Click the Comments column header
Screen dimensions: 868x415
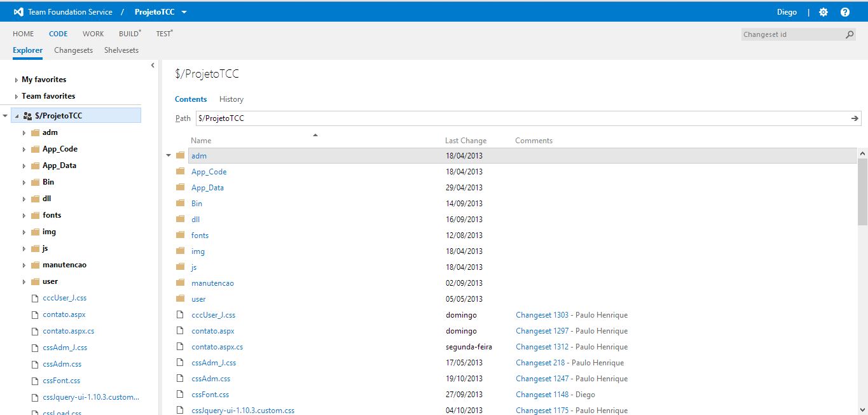[x=534, y=141]
